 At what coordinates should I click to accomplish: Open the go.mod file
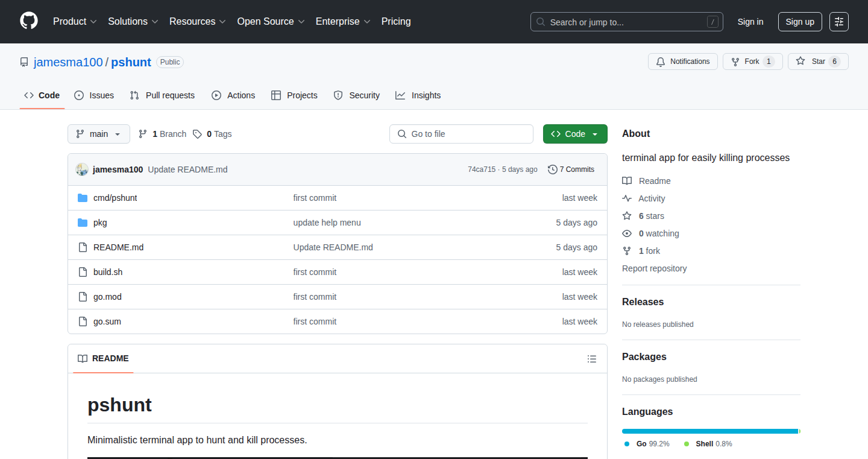pyautogui.click(x=107, y=297)
